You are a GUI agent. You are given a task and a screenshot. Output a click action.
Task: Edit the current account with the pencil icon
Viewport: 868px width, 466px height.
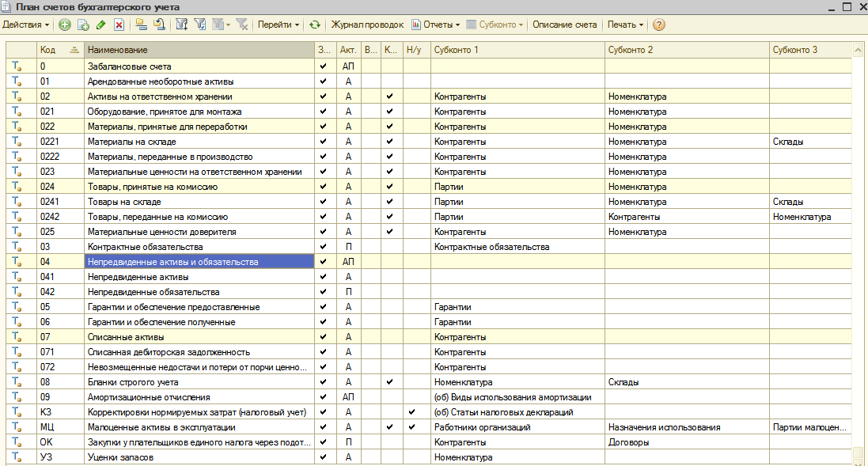tap(100, 25)
